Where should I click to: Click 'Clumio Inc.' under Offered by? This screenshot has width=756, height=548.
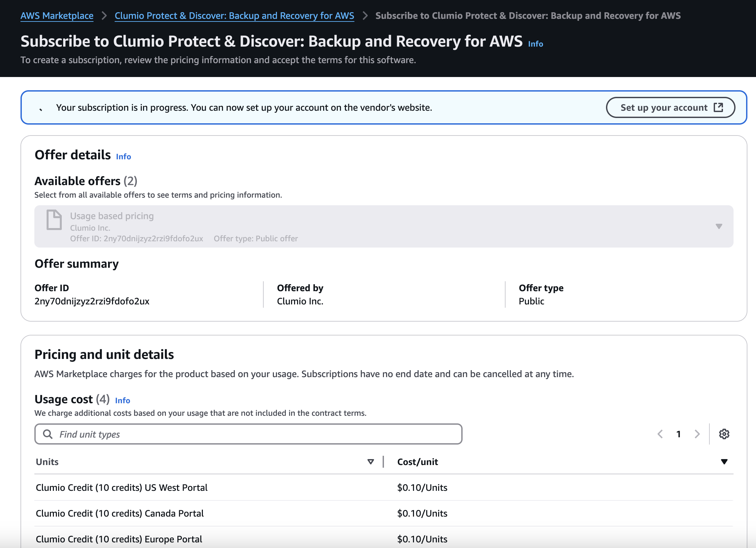[x=300, y=301]
